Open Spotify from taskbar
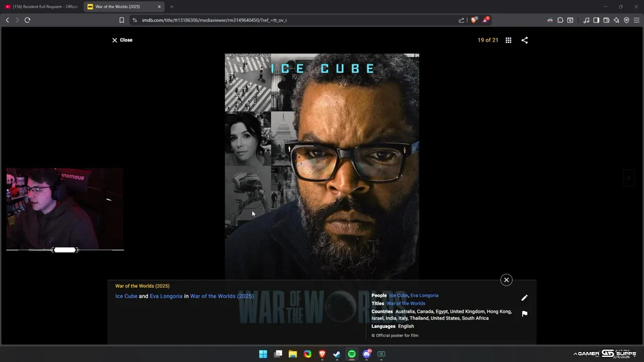Screen dimensions: 644x362 352,354
